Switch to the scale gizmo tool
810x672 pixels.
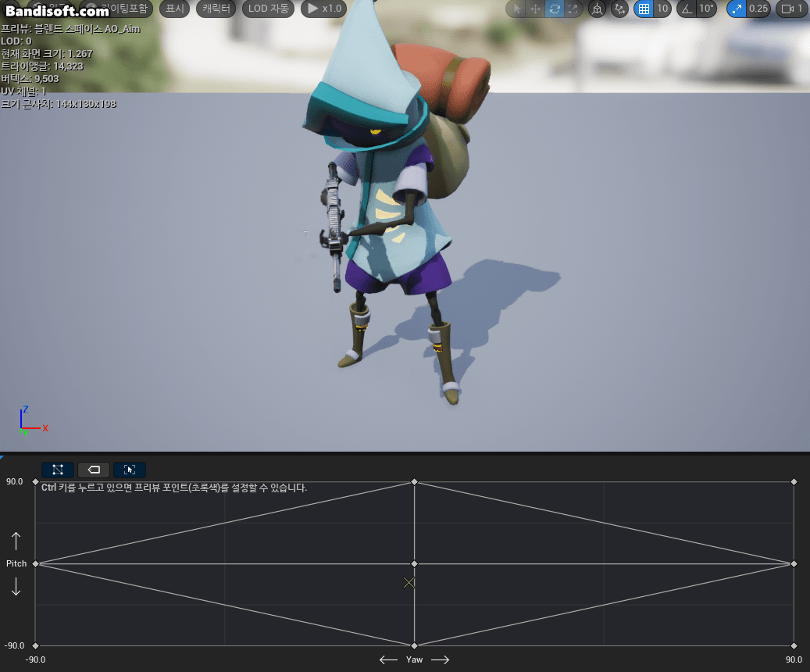(x=573, y=9)
